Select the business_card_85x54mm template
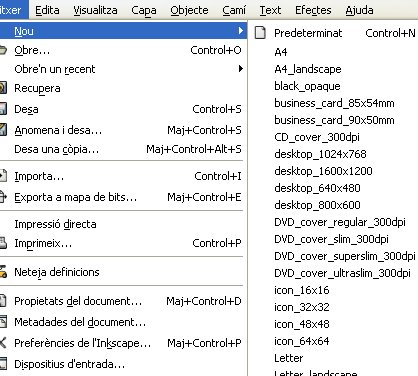 click(x=333, y=103)
